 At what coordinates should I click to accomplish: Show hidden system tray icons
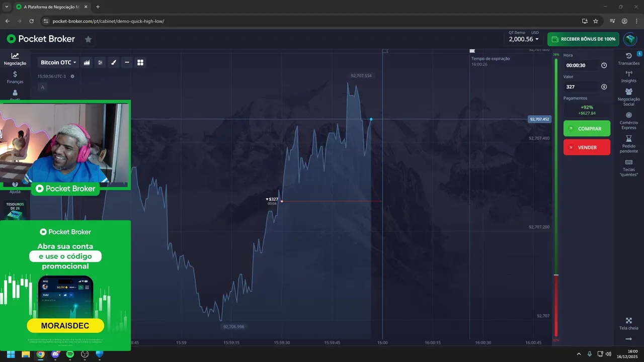pyautogui.click(x=579, y=354)
